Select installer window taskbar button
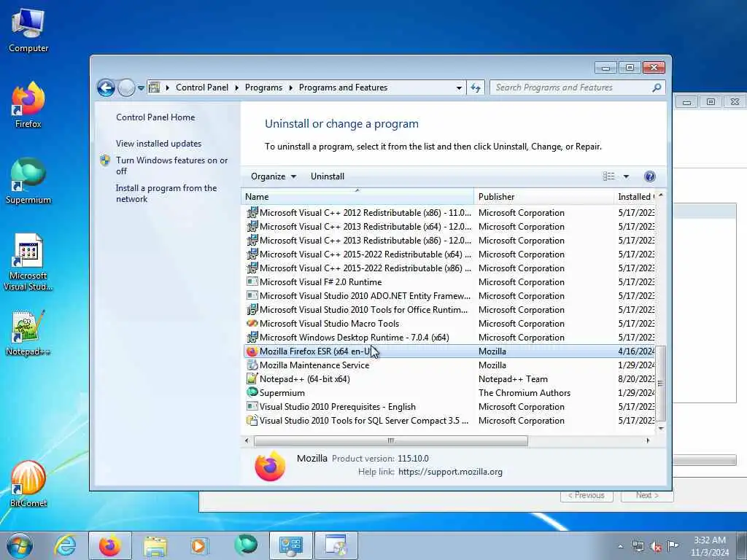Viewport: 747px width, 560px height. [x=336, y=545]
